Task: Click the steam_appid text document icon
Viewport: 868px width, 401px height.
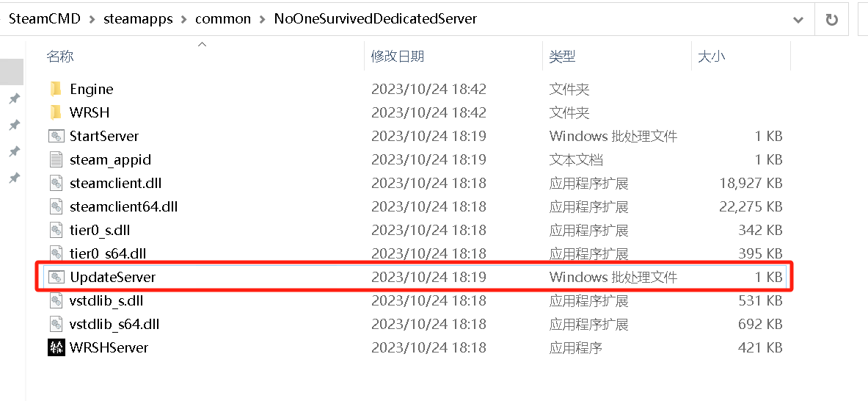Action: [56, 159]
